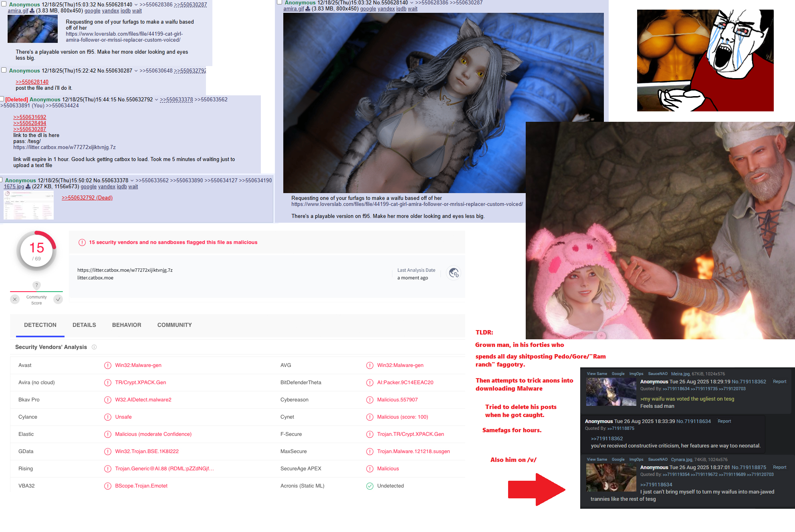The image size is (795, 532).
Task: Click yandex link next to 1675.jpg
Action: [107, 187]
